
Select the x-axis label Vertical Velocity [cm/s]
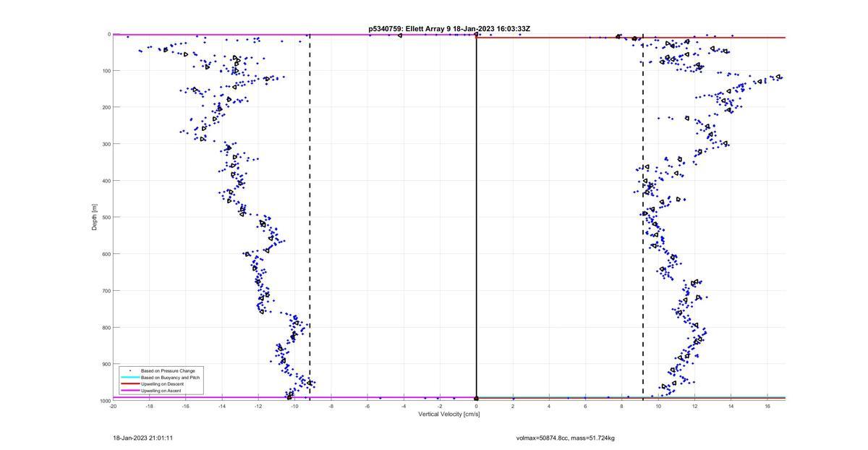click(448, 414)
